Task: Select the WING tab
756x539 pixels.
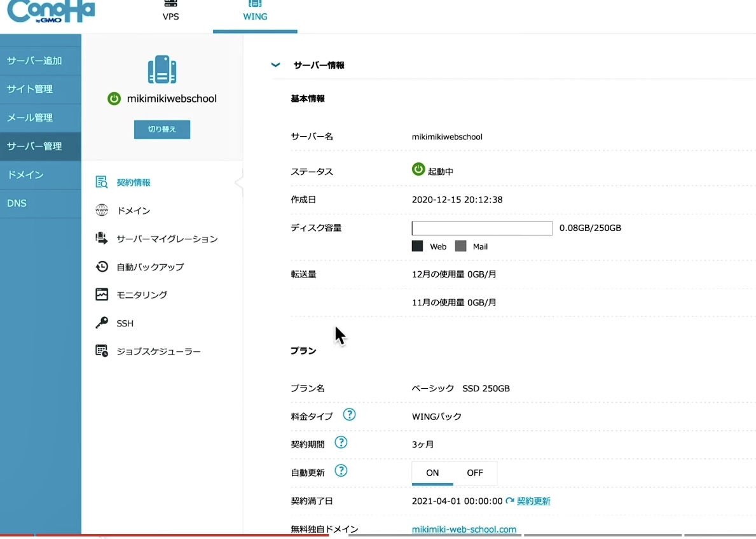Action: [254, 14]
